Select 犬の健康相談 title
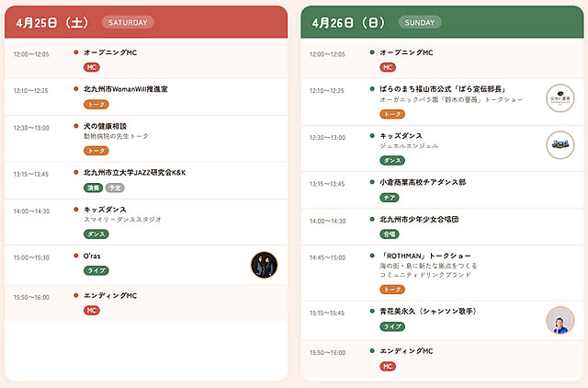 point(105,126)
